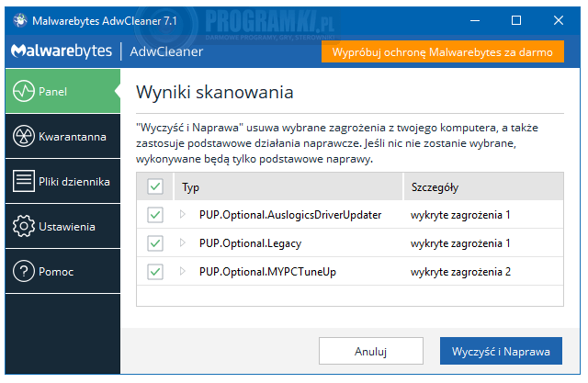Click 'wykryte zagrożenia 2' cell
The height and width of the screenshot is (383, 588).
pyautogui.click(x=460, y=272)
